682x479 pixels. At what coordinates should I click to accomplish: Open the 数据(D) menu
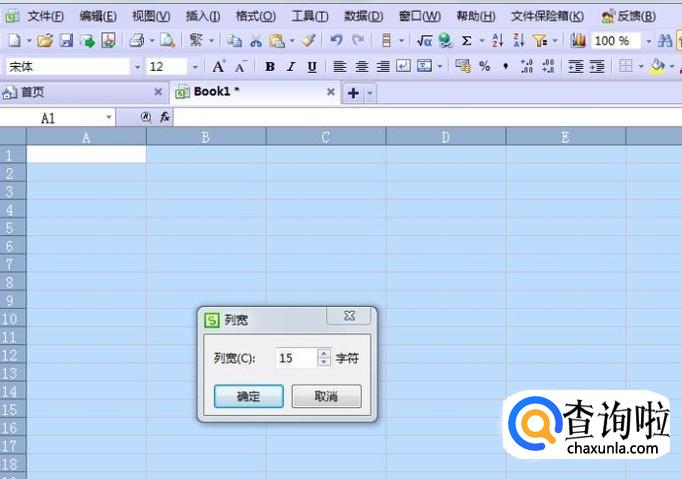click(x=364, y=17)
